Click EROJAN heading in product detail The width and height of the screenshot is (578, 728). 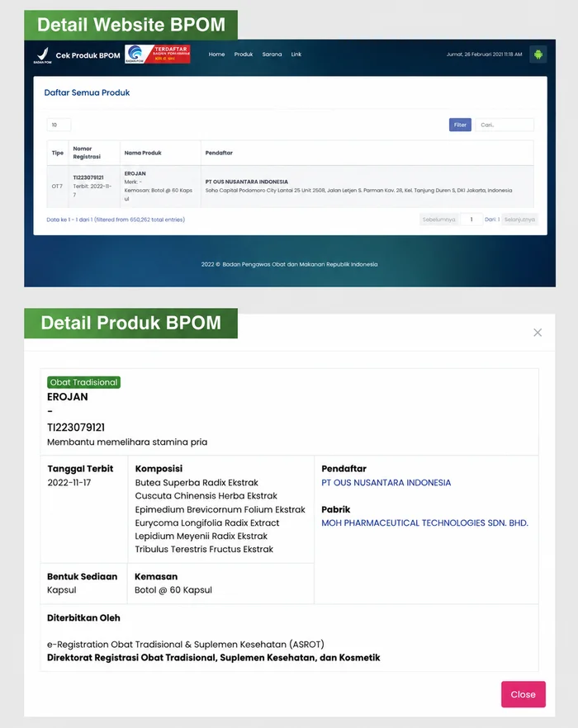tap(68, 397)
